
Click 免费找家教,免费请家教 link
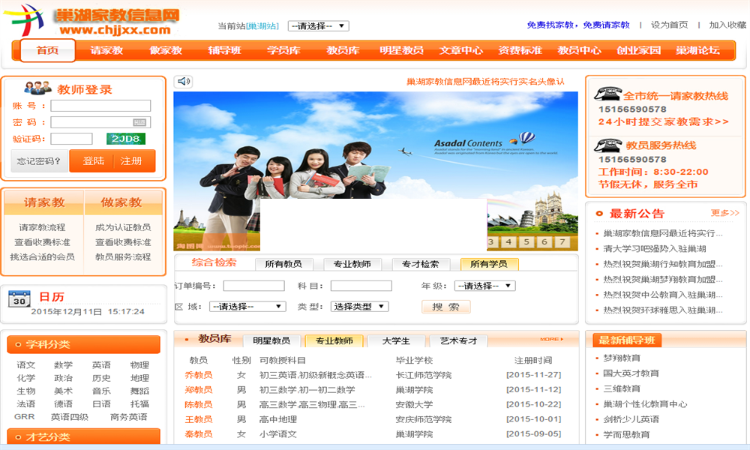pos(578,25)
